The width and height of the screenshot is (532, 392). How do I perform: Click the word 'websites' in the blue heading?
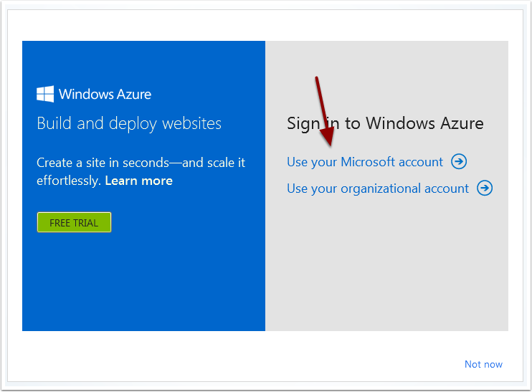click(191, 123)
